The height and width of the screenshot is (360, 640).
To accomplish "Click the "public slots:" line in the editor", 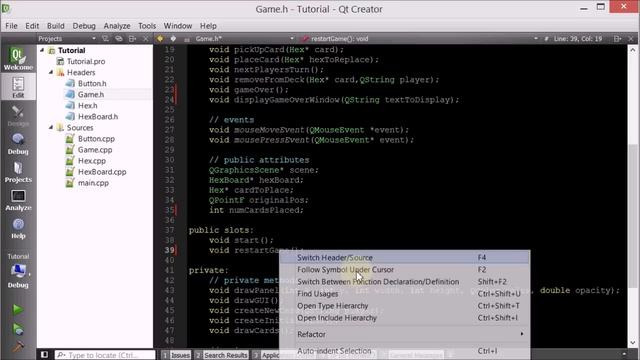I will pyautogui.click(x=221, y=230).
